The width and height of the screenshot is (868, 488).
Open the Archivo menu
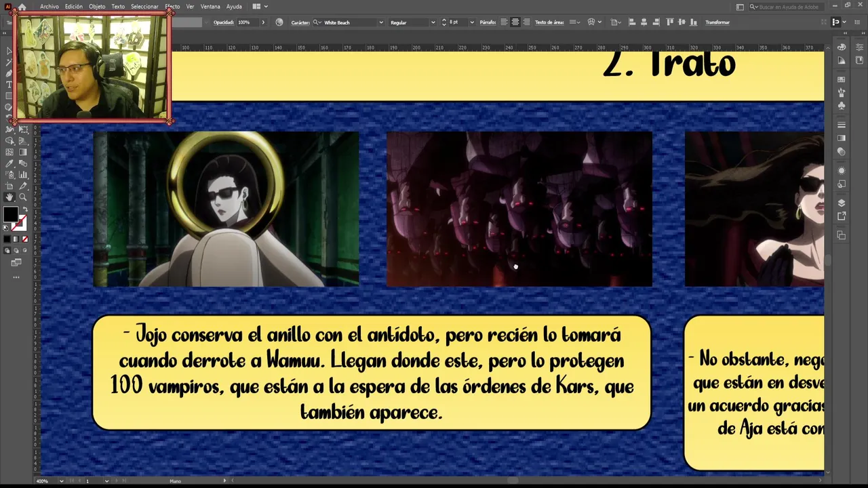click(x=50, y=7)
